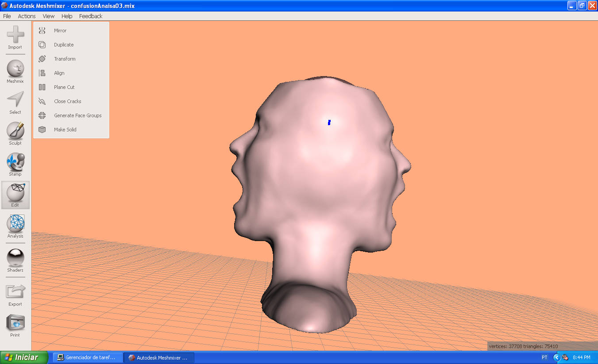Click the Generate Face Groups icon
Screen dimensions: 598x364
(42, 115)
